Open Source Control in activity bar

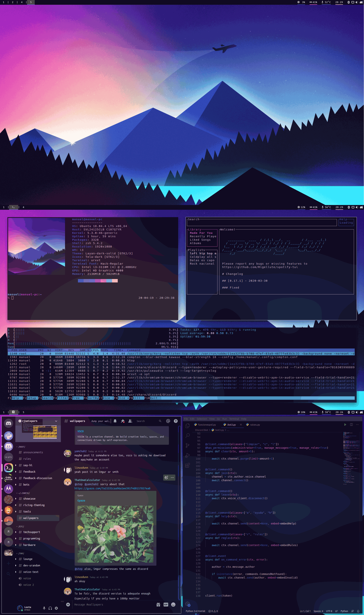188,445
